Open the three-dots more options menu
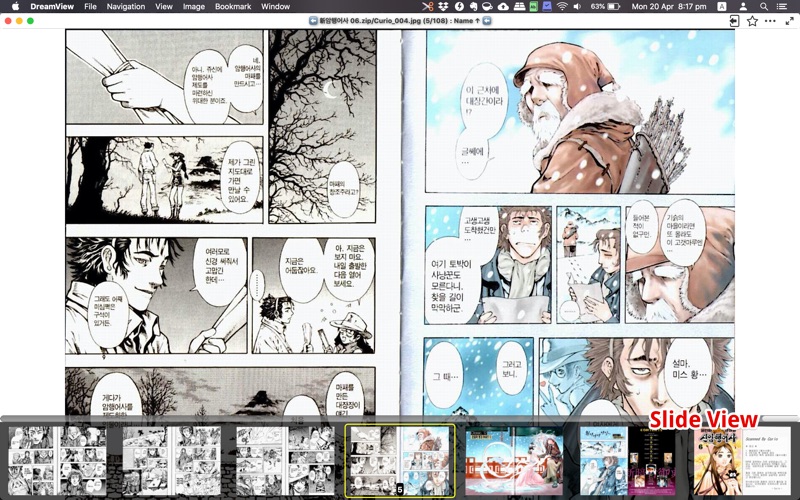Screen dimensions: 800x500 pyautogui.click(x=770, y=21)
